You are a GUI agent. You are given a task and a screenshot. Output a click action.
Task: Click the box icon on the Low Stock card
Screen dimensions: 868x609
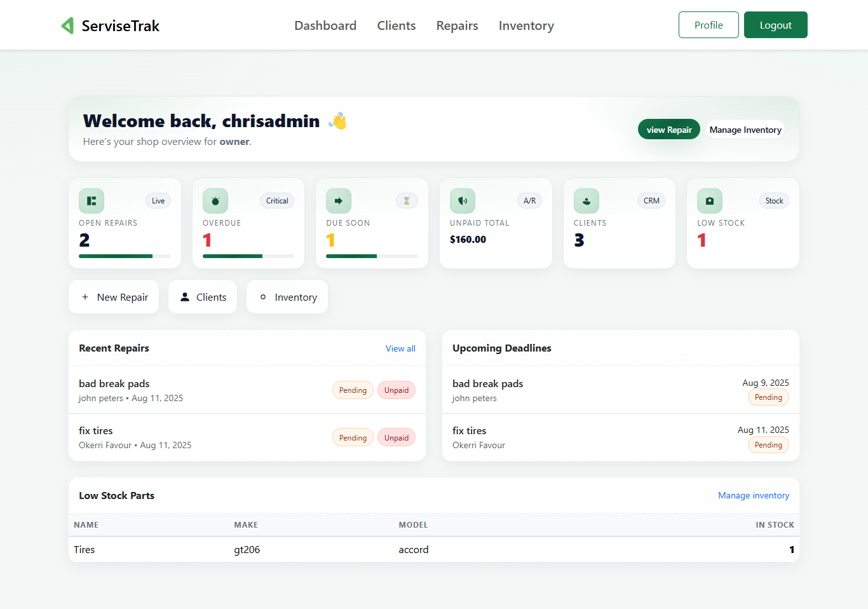click(x=709, y=200)
